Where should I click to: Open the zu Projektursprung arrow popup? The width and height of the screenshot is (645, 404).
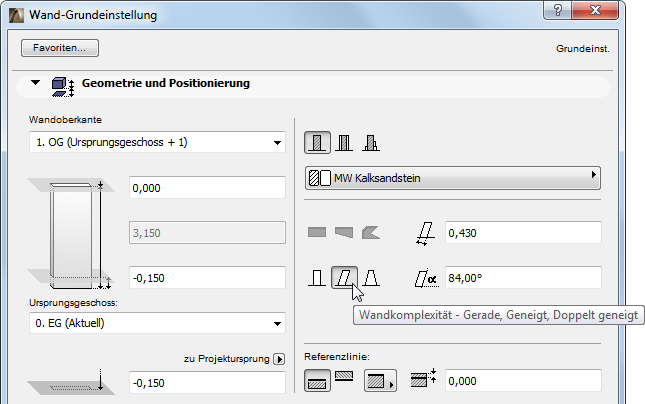click(279, 359)
